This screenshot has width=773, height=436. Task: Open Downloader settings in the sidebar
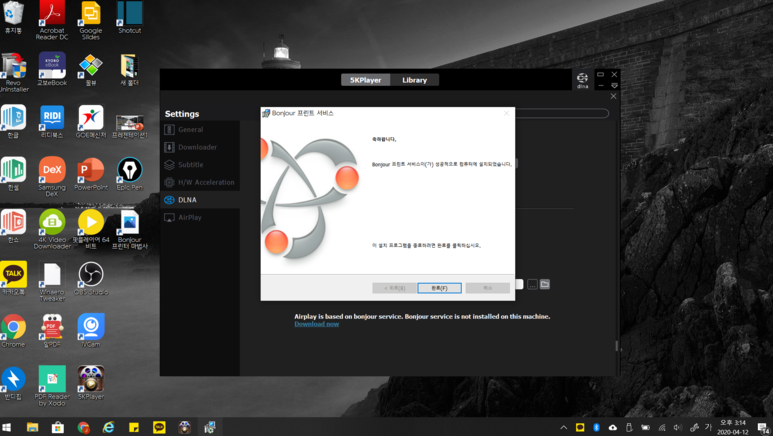click(x=200, y=147)
